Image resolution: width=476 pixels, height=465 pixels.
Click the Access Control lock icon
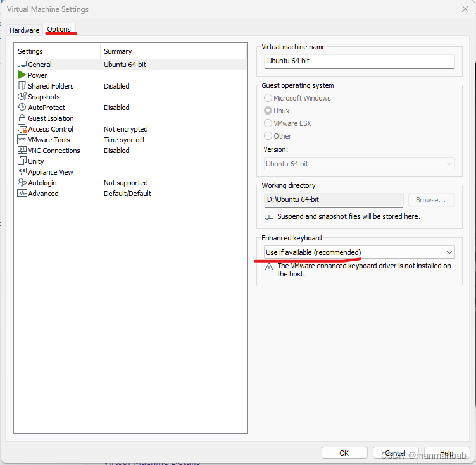click(x=22, y=128)
